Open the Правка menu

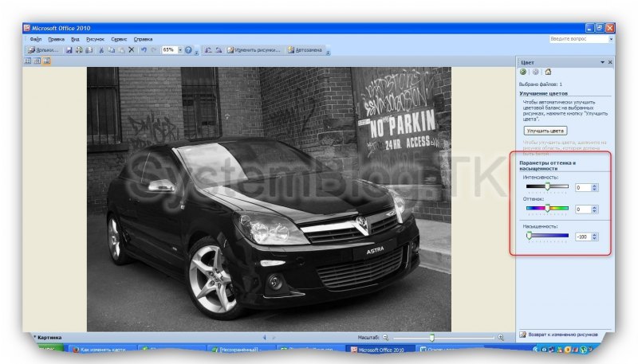pos(56,39)
